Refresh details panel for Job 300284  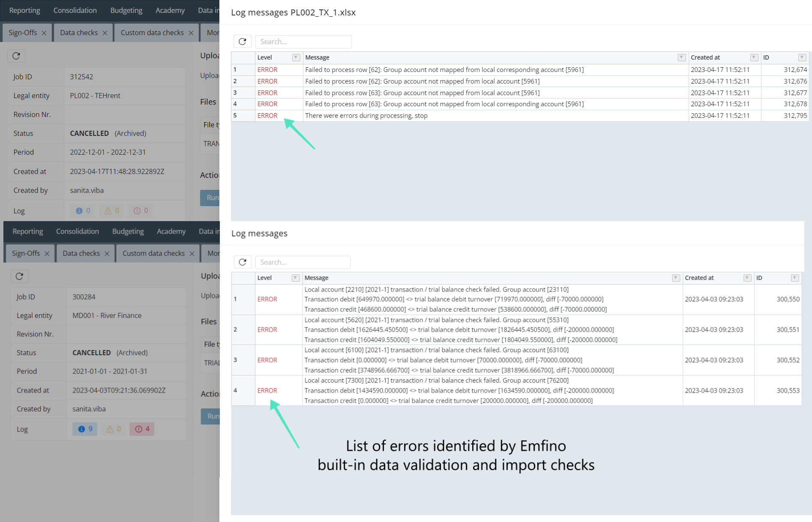pos(19,276)
